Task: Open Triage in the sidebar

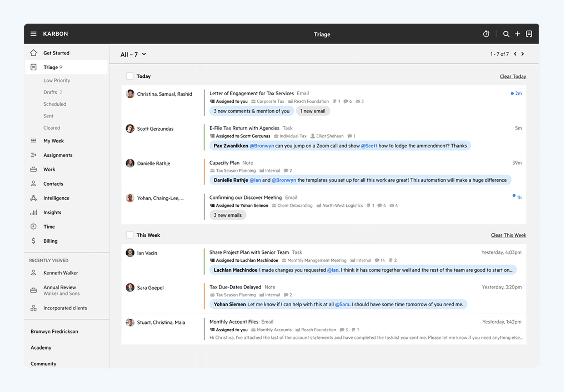Action: click(66, 67)
